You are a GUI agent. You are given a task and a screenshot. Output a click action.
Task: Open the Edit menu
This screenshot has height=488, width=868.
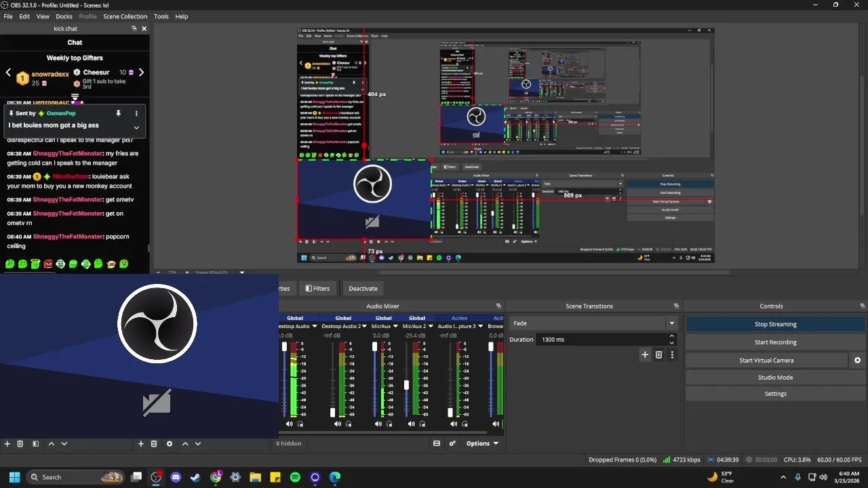pos(24,16)
